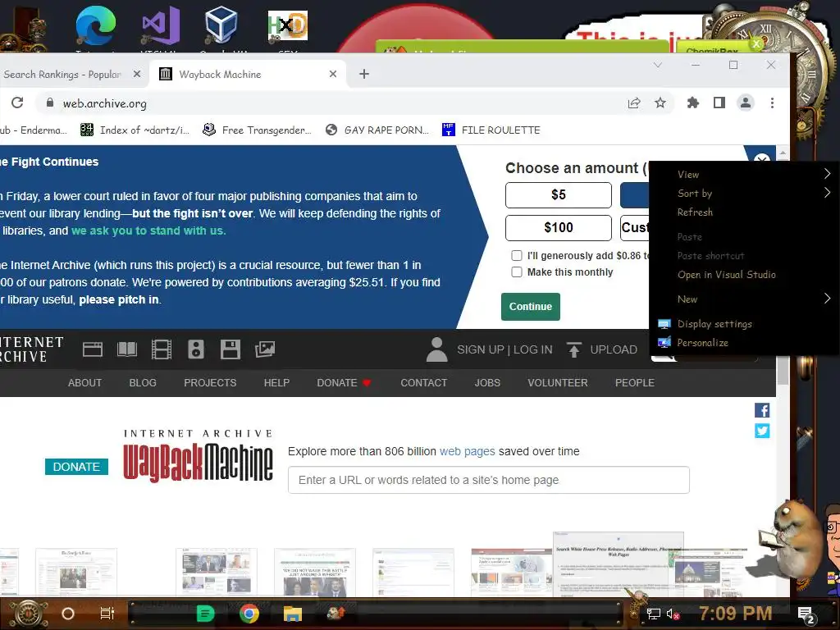Choose the $100 donation amount

click(x=558, y=228)
